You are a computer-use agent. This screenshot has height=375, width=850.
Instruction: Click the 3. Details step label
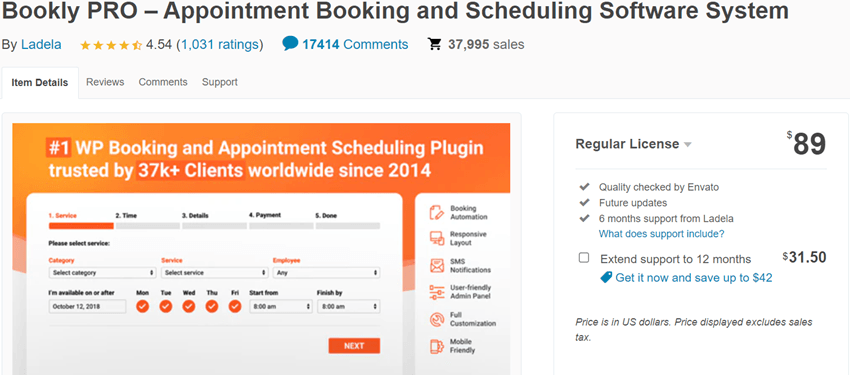pyautogui.click(x=195, y=216)
